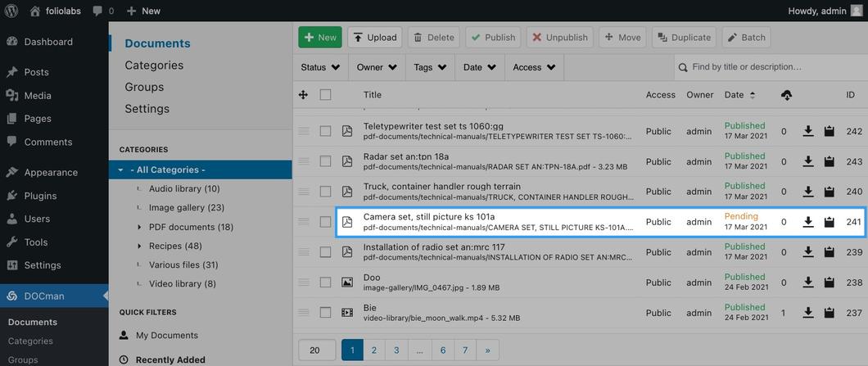Screen dimensions: 868x366
Task: Download the Camera set, still picture document
Action: coord(808,222)
